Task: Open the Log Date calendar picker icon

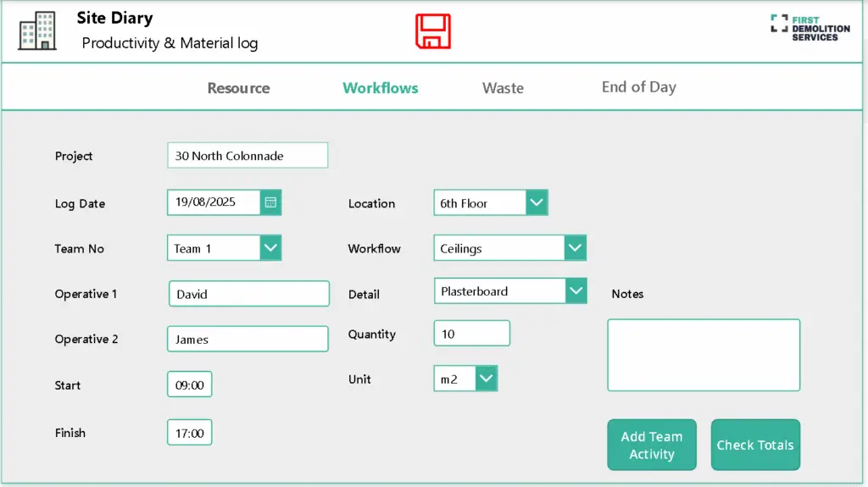Action: 270,202
